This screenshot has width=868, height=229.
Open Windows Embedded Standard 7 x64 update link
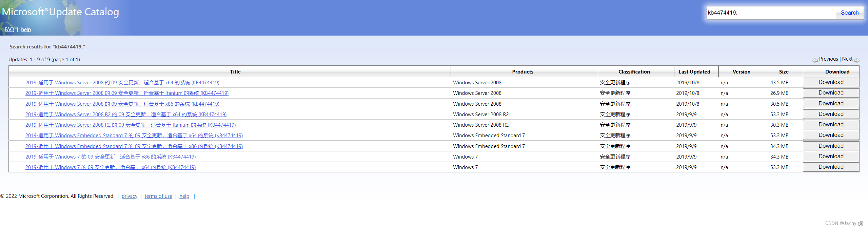pos(134,136)
